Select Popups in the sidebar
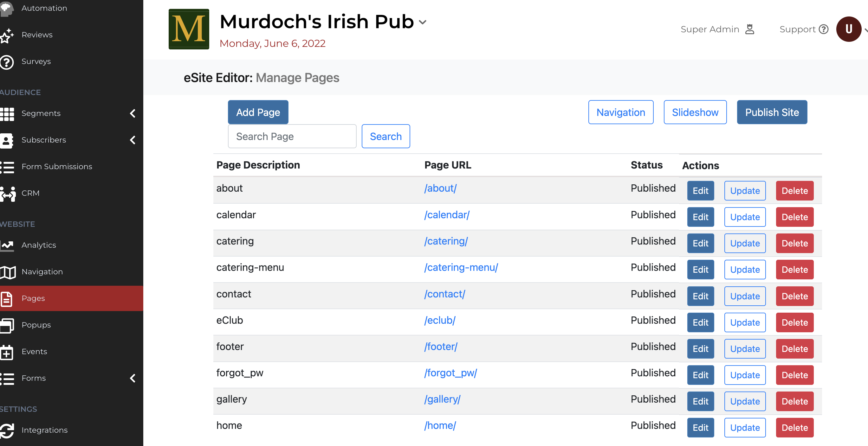 pyautogui.click(x=36, y=325)
